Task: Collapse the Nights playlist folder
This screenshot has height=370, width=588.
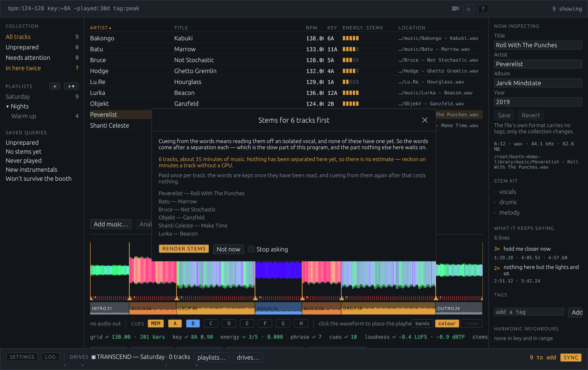Action: point(8,106)
